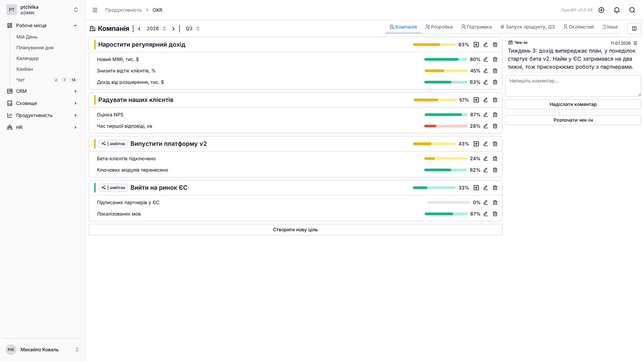Edit the Оцінка NPS key result
Screen dimensions: 644x362
(485, 115)
